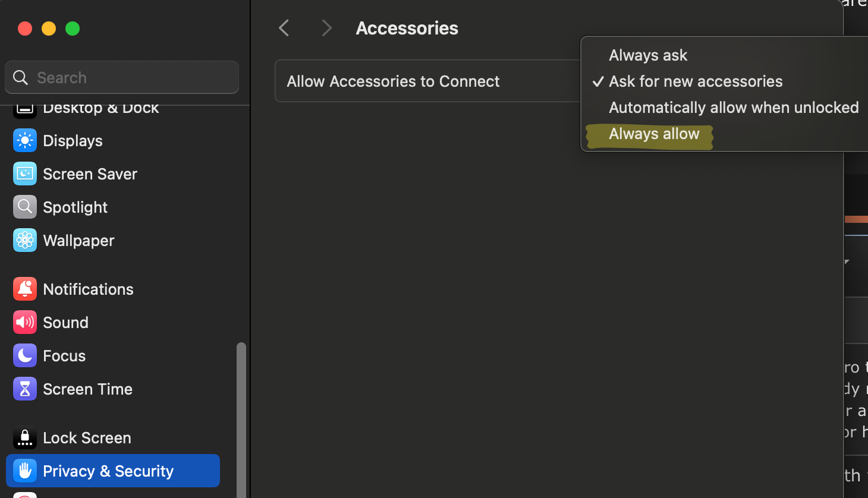The width and height of the screenshot is (868, 498).
Task: Select the Privacy & Security sidebar item
Action: [x=113, y=471]
